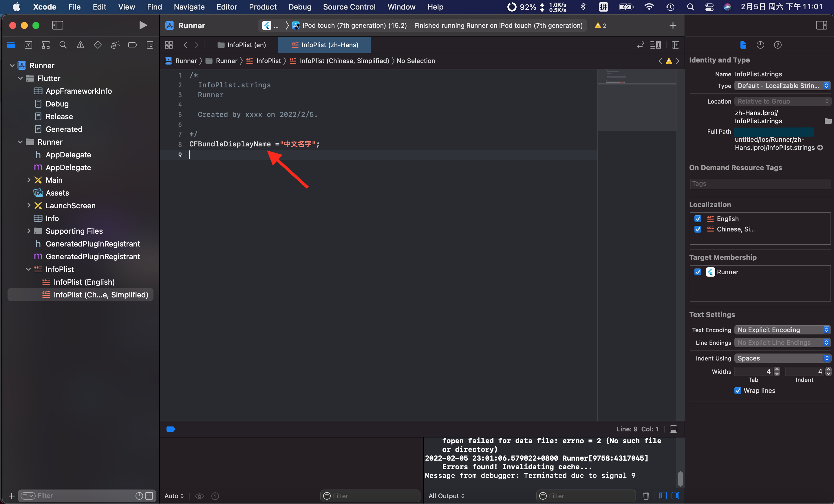Switch to InfoPlist (en) tab
The image size is (834, 504).
tap(242, 45)
